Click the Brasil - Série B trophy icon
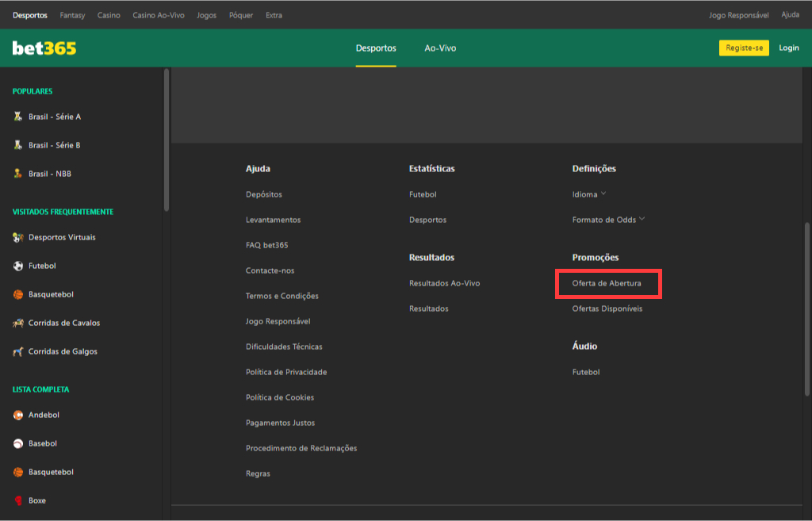 18,145
